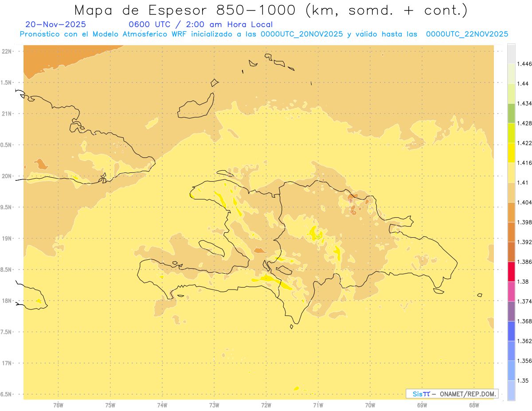532x411 pixels.
Task: Click the '75W' longitude label
Action: pyautogui.click(x=110, y=405)
